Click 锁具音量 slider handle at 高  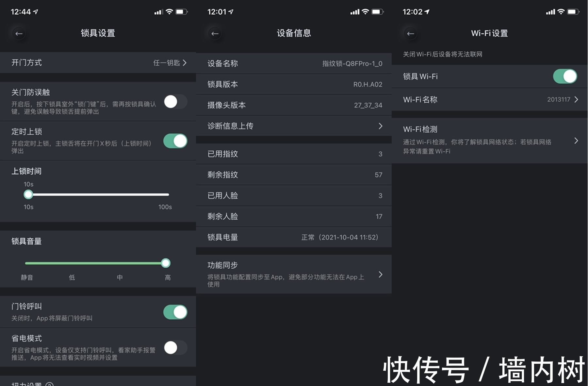[166, 263]
